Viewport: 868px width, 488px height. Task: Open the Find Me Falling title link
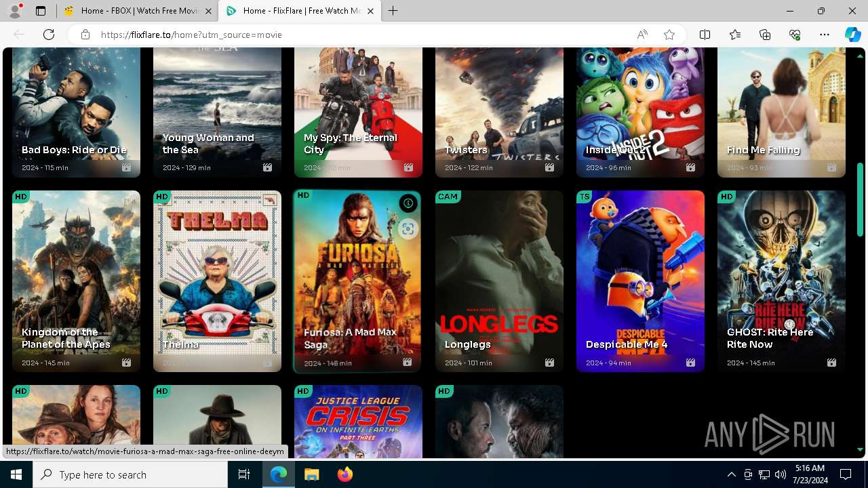764,150
